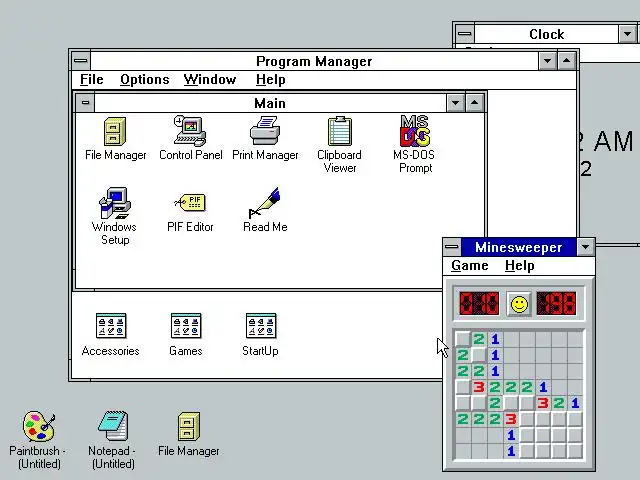Viewport: 640px width, 480px height.
Task: Click Minesweeper top-left unrevealed square
Action: 463,338
